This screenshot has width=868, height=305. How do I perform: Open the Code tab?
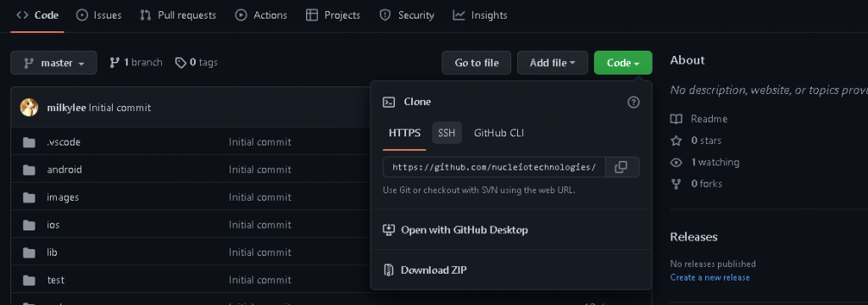pyautogui.click(x=37, y=15)
